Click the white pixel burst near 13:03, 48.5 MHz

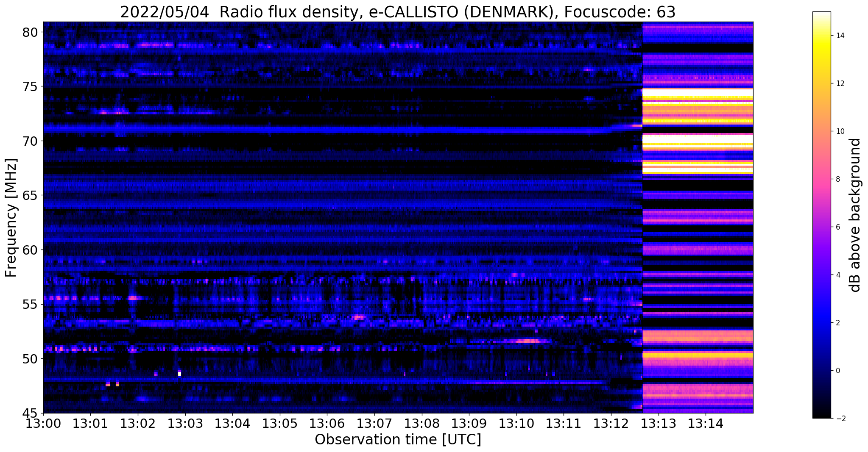(x=180, y=373)
